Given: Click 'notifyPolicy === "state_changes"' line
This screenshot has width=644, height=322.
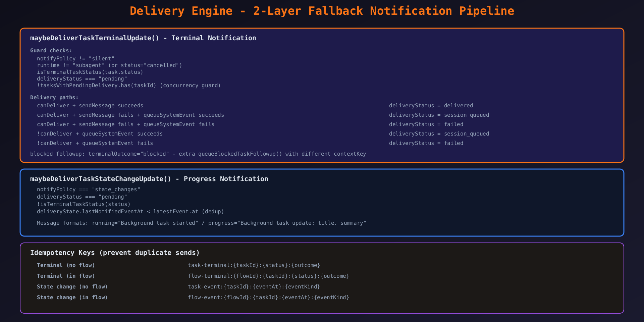Looking at the screenshot, I should (89, 189).
